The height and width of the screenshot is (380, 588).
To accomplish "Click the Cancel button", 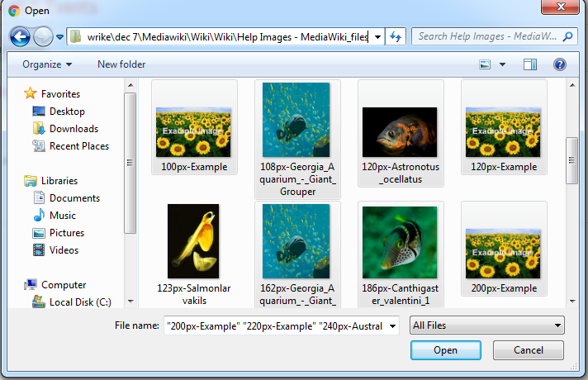I will tap(528, 350).
